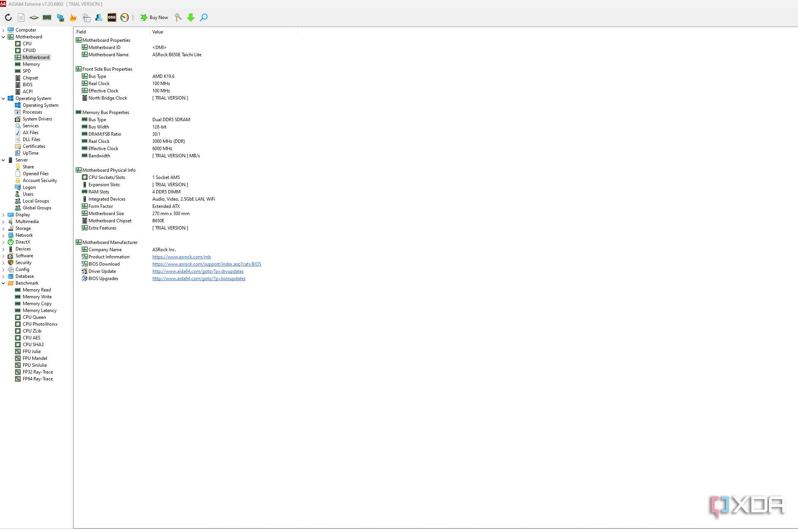Click the Value column header
The width and height of the screenshot is (798, 532).
click(223, 32)
